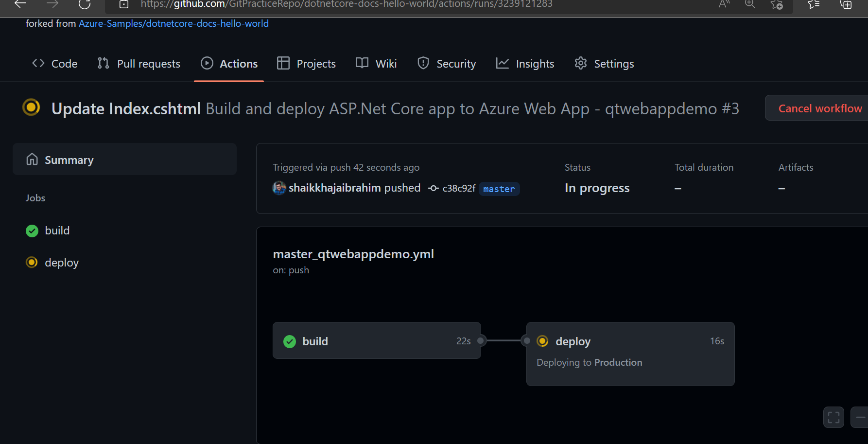Viewport: 868px width, 444px height.
Task: Click the commit icon next to c38c92f
Action: click(x=433, y=188)
